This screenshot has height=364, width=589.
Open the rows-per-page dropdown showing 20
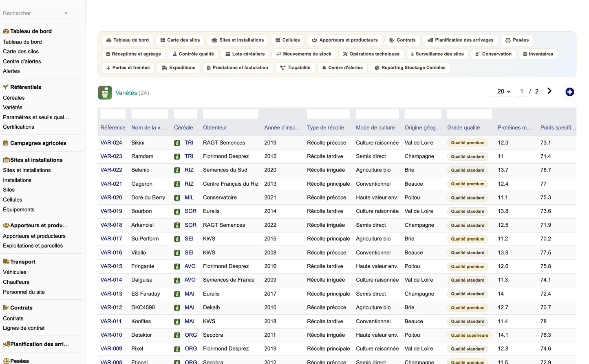pos(504,92)
